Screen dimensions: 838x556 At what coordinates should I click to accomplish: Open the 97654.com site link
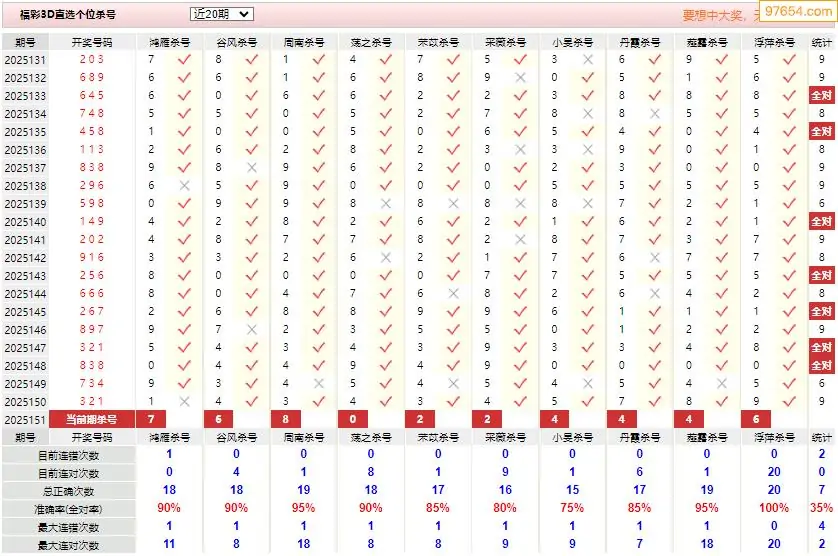(x=798, y=12)
